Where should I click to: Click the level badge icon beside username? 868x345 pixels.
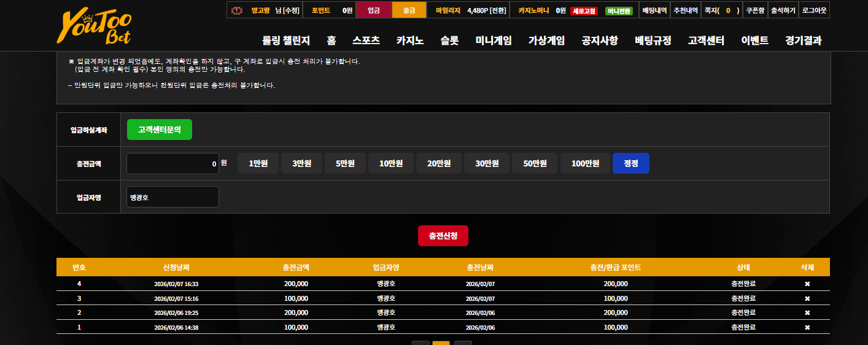(x=237, y=10)
